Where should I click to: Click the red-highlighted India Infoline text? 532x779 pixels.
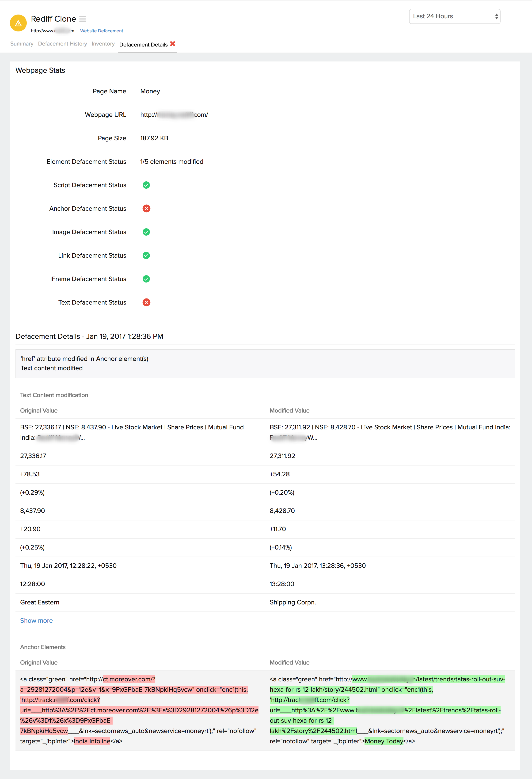(92, 741)
